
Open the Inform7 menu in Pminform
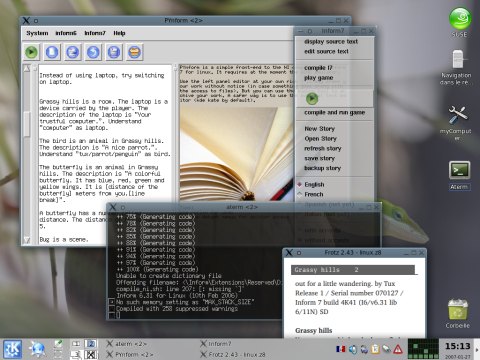pos(95,33)
